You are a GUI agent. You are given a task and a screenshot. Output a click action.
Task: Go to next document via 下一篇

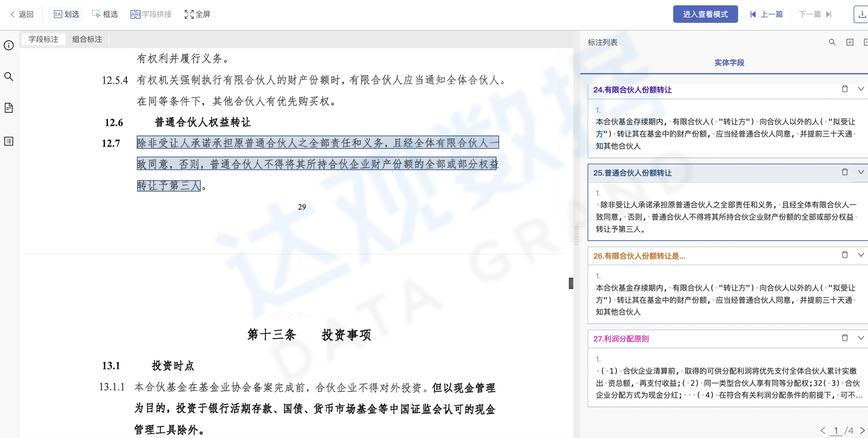coord(815,14)
